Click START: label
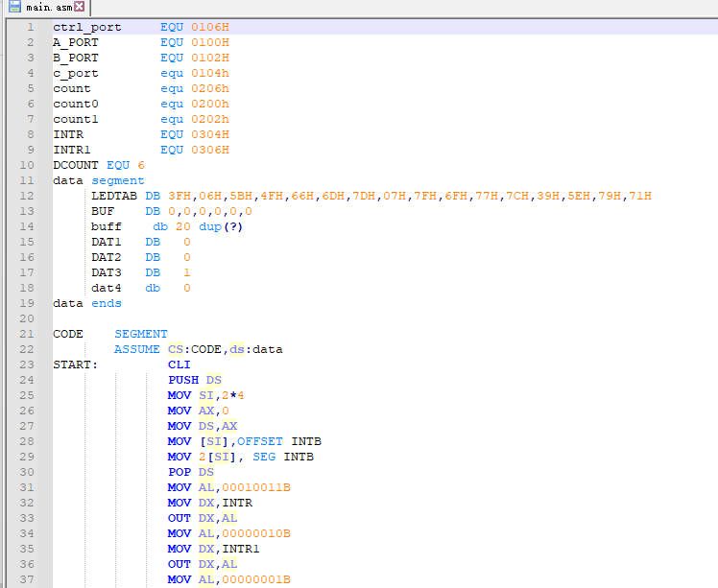The image size is (718, 588). tap(76, 365)
